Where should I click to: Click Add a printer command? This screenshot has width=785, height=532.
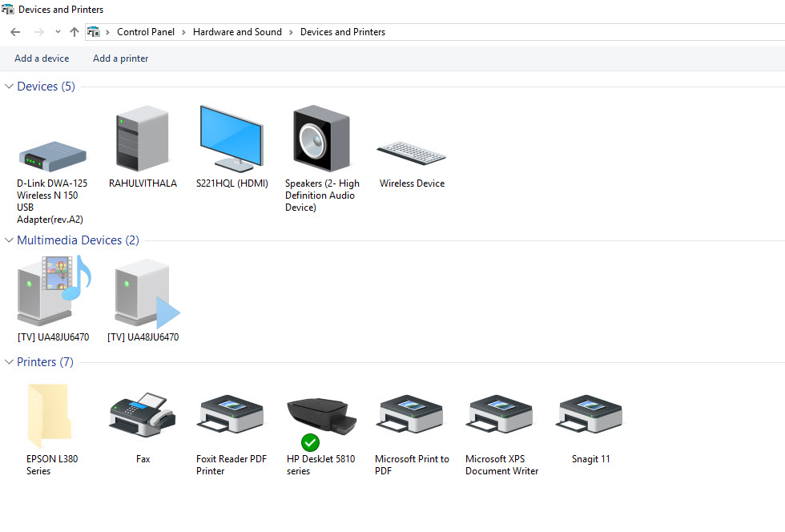pos(120,58)
